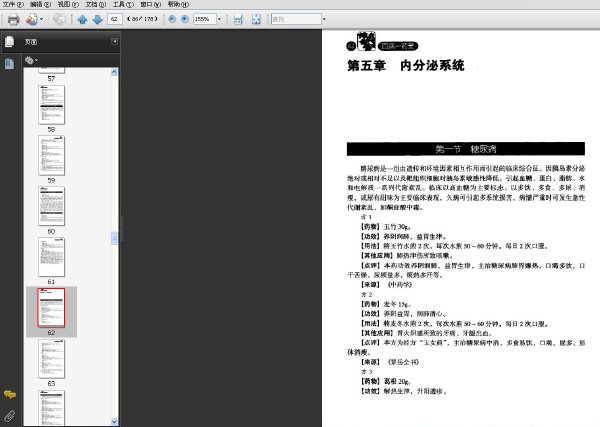Select the page 58 thumbnail
The height and width of the screenshot is (427, 600).
coord(52,105)
